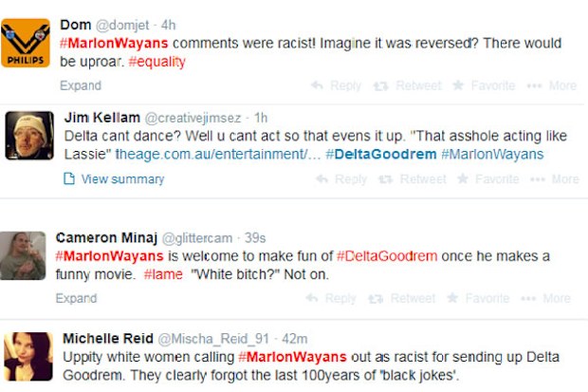View summary of Jim Kellam's tweet
The height and width of the screenshot is (392, 588).
coord(114,179)
